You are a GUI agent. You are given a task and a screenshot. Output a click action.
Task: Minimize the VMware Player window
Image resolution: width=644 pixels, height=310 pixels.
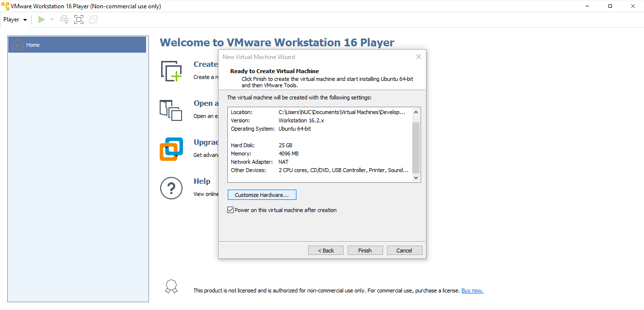(x=589, y=6)
